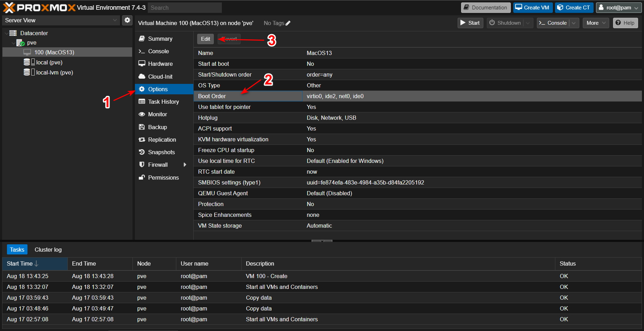Expand the Shutdown dropdown arrow

(x=528, y=23)
